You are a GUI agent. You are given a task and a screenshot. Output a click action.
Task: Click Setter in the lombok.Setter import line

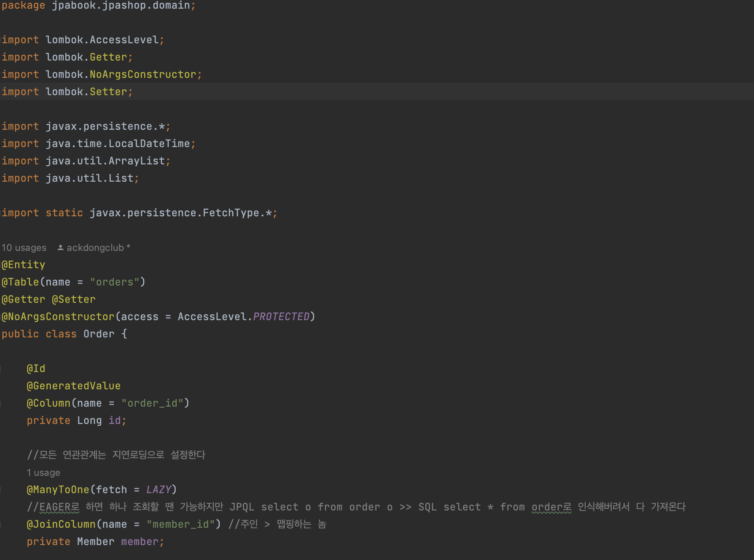tap(109, 92)
